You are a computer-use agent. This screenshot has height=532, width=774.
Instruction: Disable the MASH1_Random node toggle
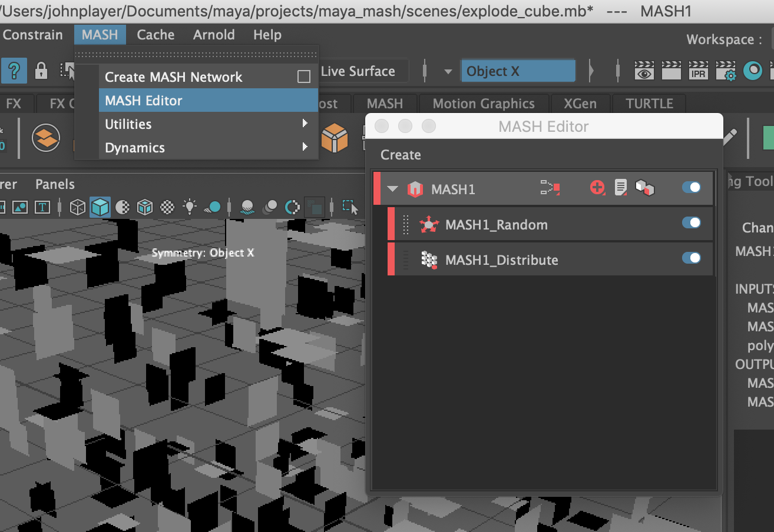pos(692,224)
